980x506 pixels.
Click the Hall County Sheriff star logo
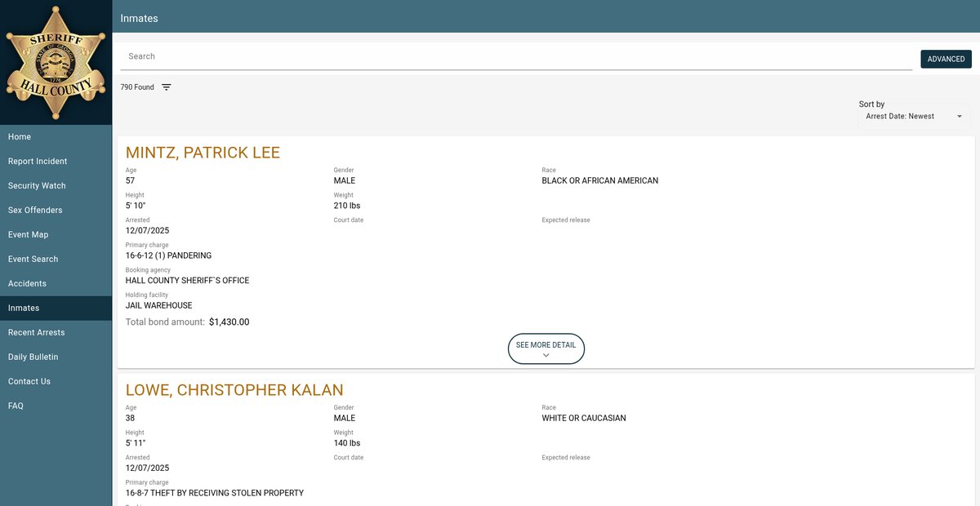click(x=56, y=63)
